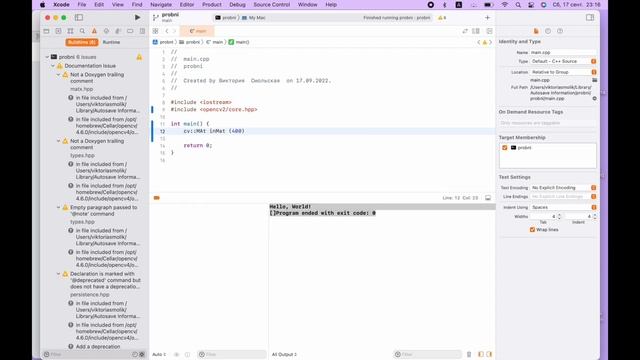640x360 pixels.
Task: Select the Issue navigator warning icon
Action: coord(94,31)
